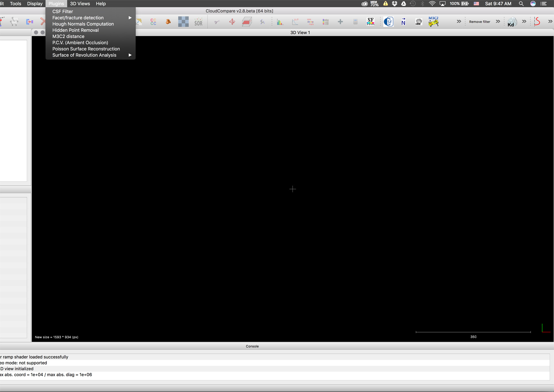The height and width of the screenshot is (392, 554).
Task: Open the CSF plugin icon
Action: tap(389, 22)
